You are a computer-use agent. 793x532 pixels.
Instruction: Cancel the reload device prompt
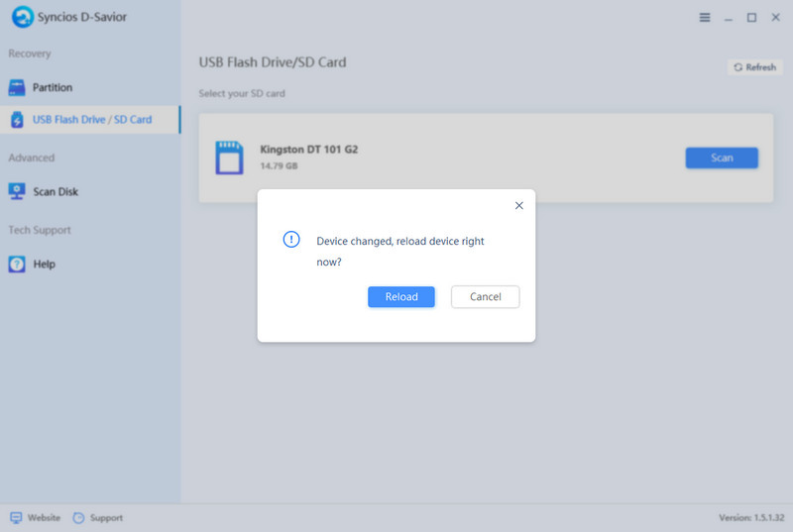click(485, 296)
